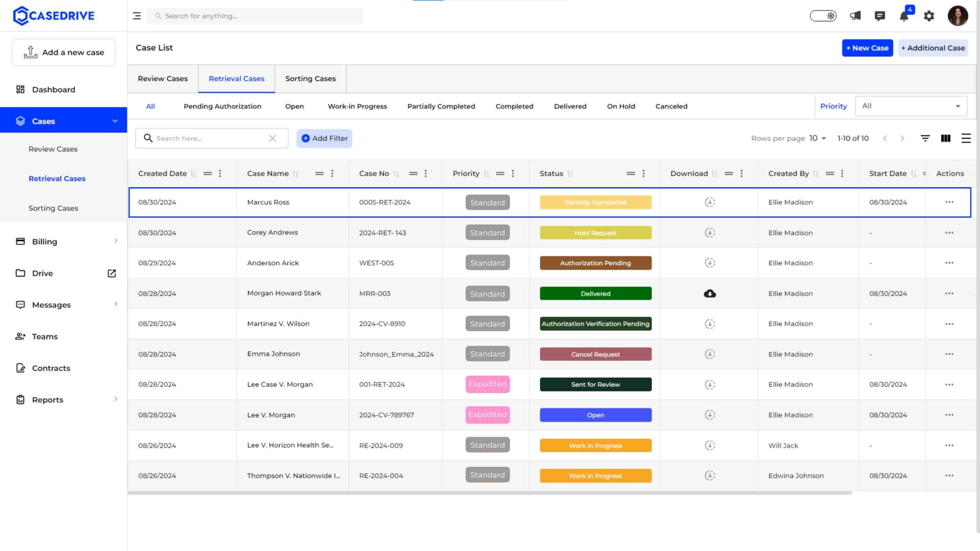This screenshot has height=551, width=980.
Task: Click the horizontal table scrollbar
Action: (x=490, y=493)
